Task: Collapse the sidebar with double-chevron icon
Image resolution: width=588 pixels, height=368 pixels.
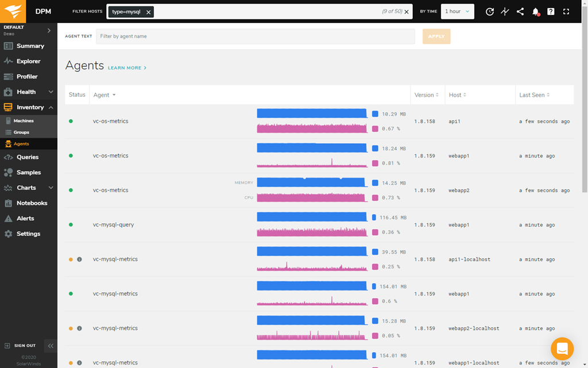Action: tap(51, 346)
